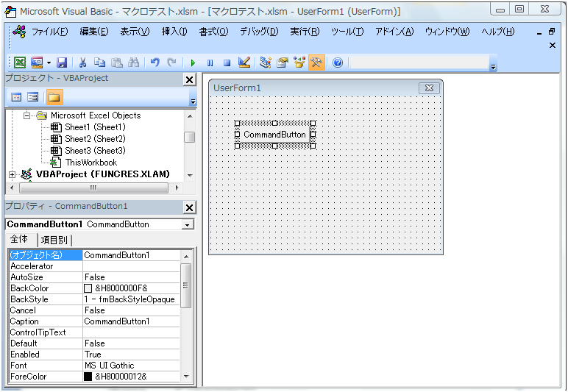Viewport: 568px width, 392px height.
Task: Open デバッグ(D) menu
Action: pyautogui.click(x=259, y=32)
